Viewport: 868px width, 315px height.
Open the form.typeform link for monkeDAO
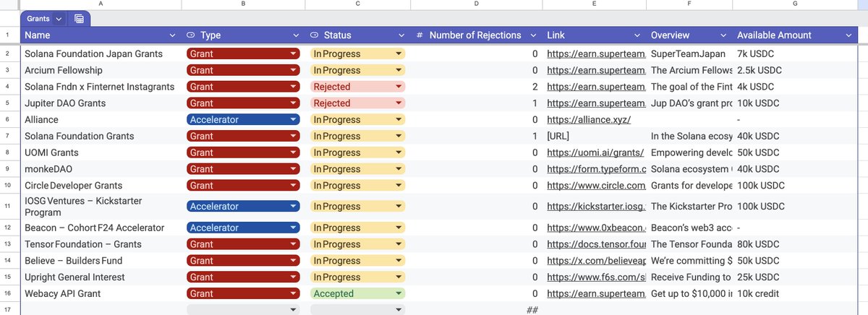tap(595, 169)
